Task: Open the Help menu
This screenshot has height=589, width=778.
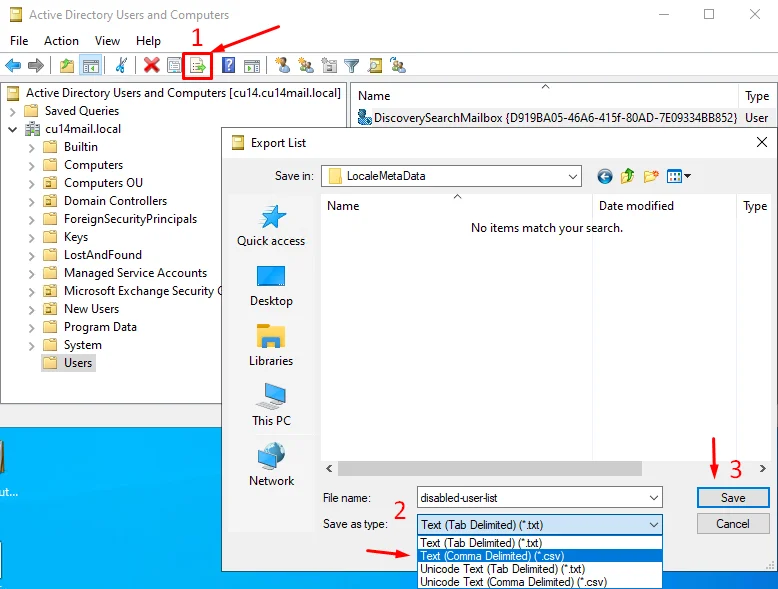Action: pyautogui.click(x=148, y=41)
